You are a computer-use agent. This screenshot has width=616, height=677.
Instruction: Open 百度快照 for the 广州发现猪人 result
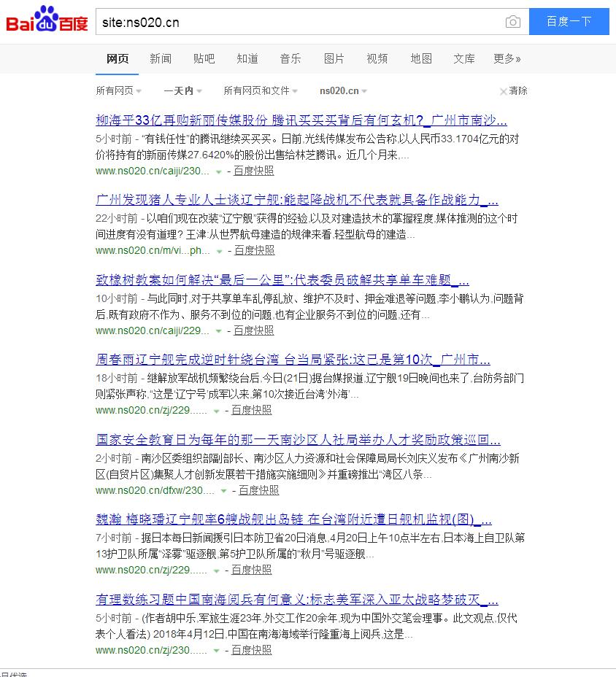254,250
